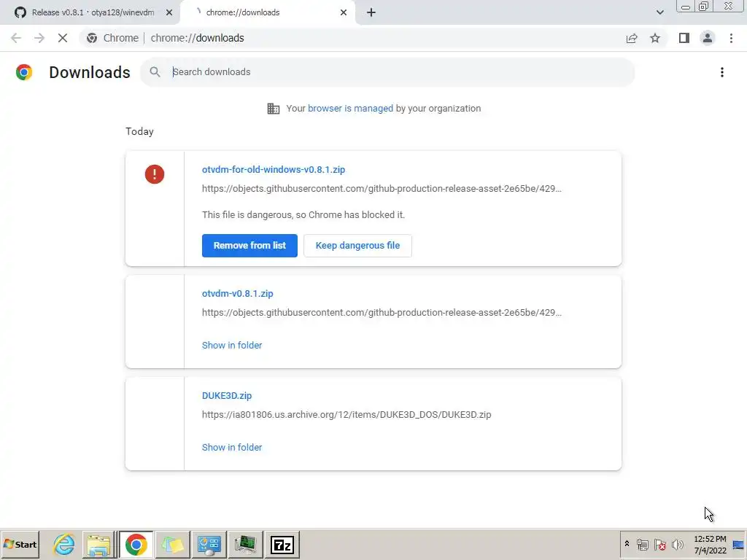
Task: Open otvdm-v0.8.1.zip file link
Action: [238, 294]
